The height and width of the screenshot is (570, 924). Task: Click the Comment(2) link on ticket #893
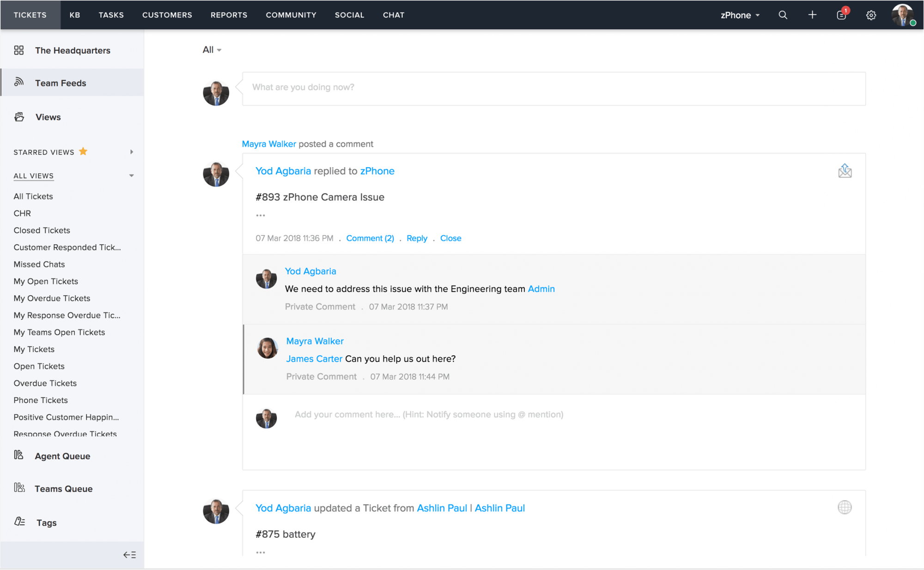[x=370, y=238]
